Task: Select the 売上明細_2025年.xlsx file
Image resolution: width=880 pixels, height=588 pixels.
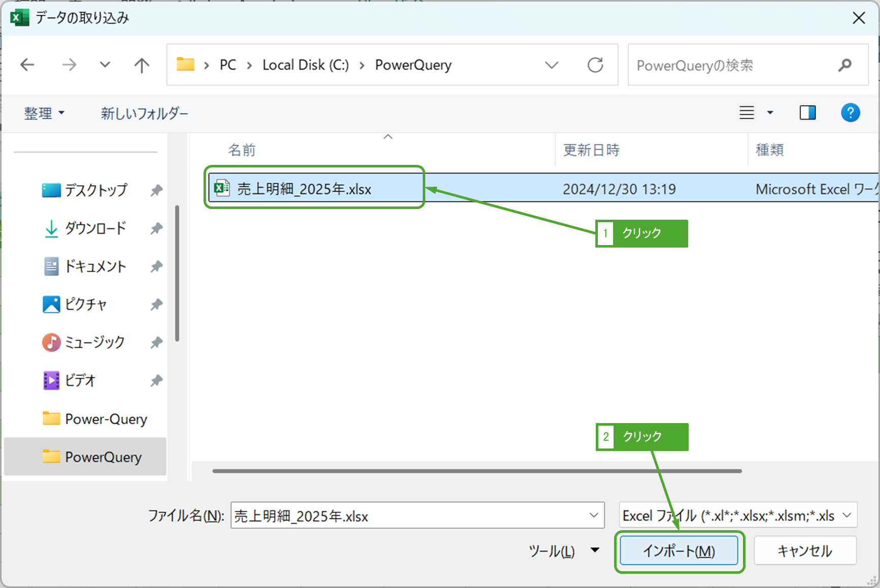Action: coord(304,189)
